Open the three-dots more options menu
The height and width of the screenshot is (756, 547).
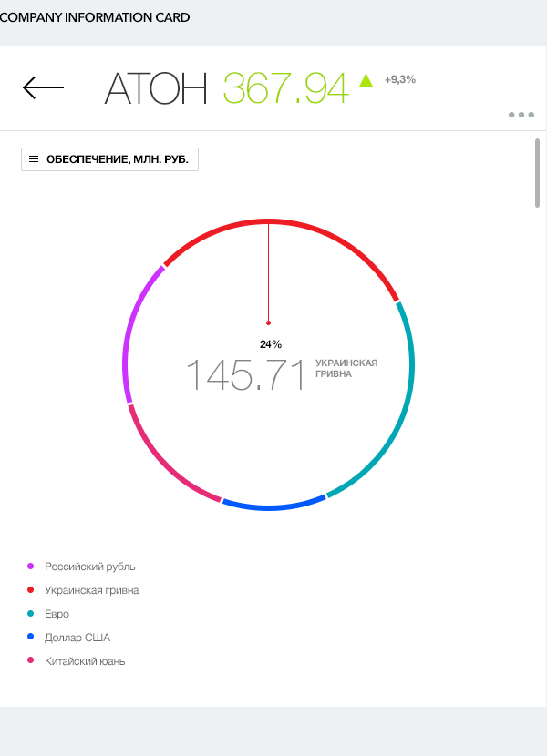coord(521,115)
